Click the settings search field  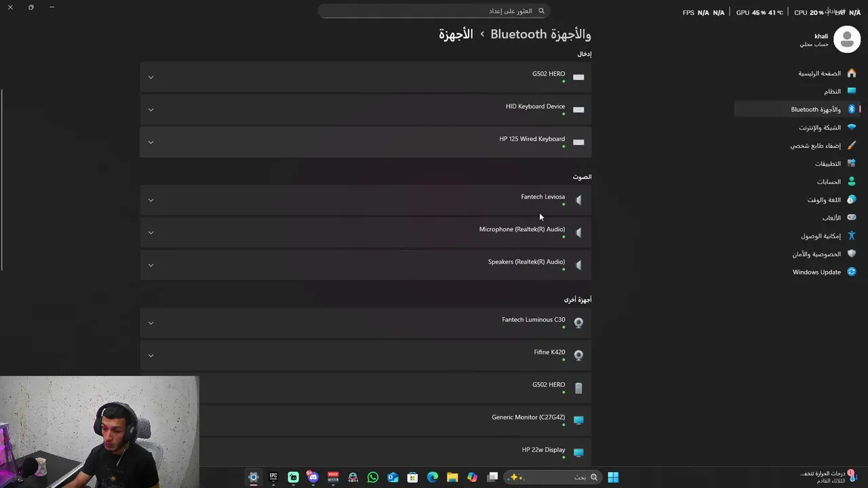coord(433,11)
